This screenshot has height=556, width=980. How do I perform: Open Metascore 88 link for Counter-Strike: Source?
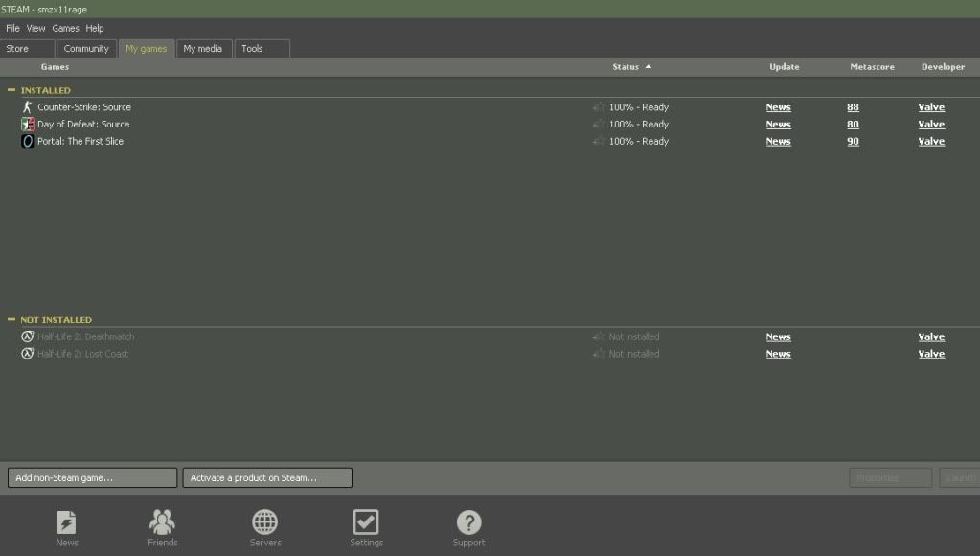854,107
